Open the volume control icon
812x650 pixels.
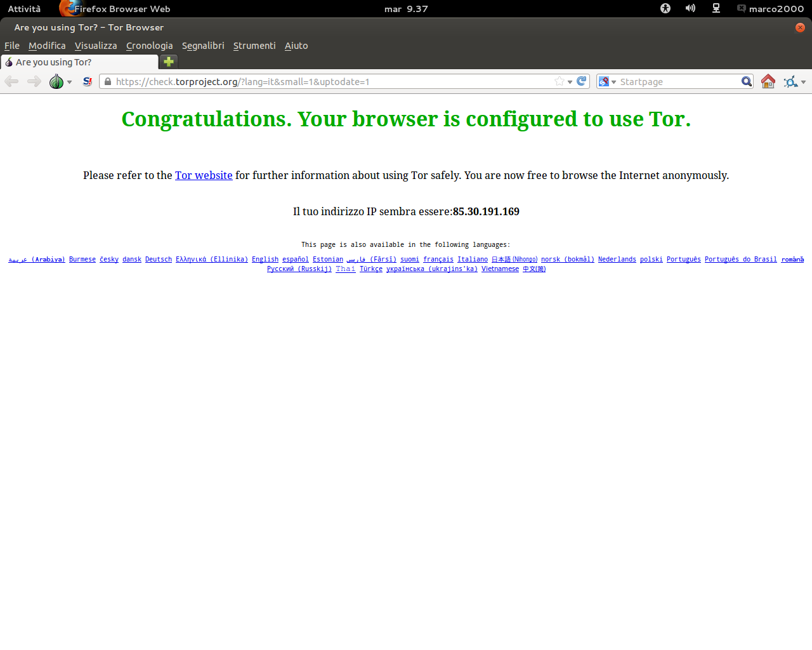[690, 8]
